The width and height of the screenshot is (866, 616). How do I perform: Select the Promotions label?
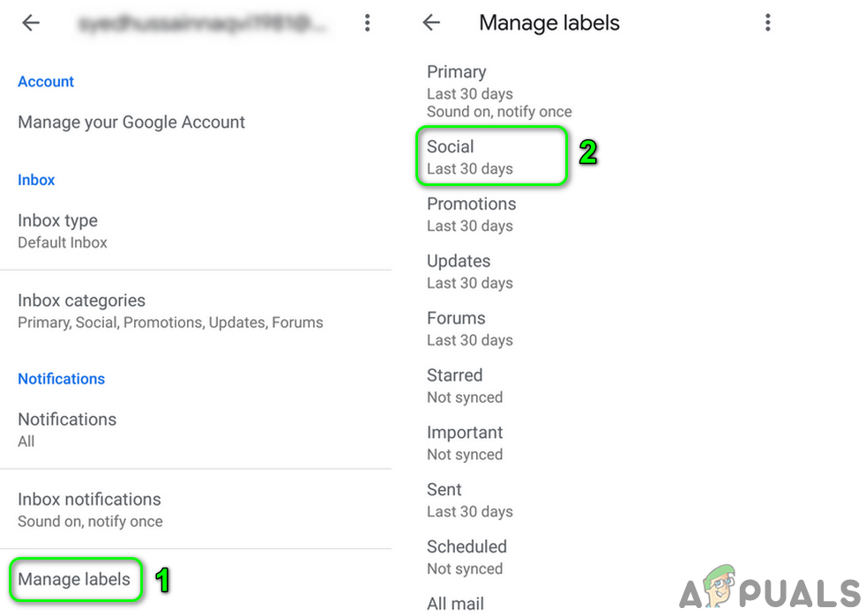(472, 214)
